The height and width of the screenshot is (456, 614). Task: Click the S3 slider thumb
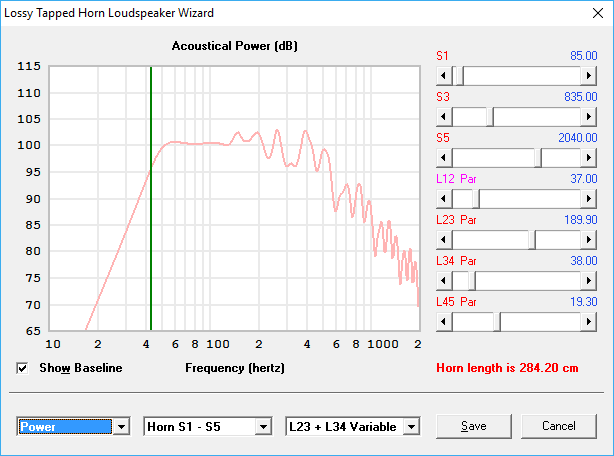[x=490, y=117]
